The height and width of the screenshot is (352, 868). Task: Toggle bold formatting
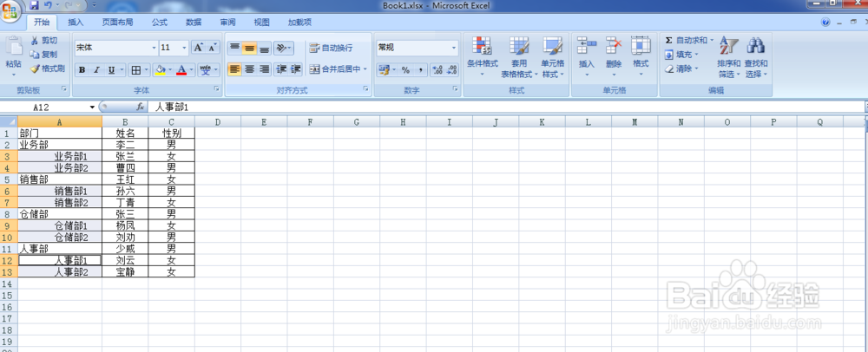(82, 69)
